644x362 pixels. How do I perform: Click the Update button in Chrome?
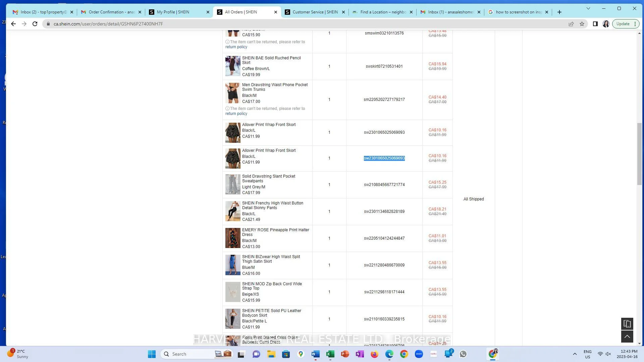point(626,24)
